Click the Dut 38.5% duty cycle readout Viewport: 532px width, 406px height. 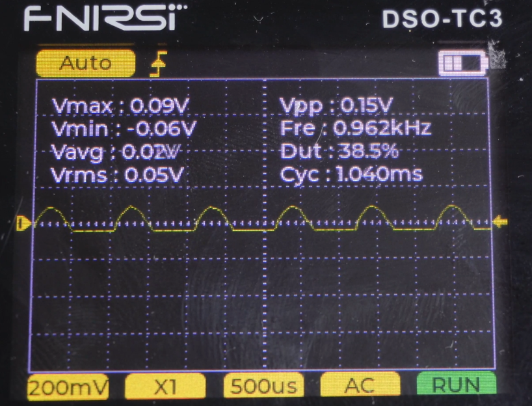tap(339, 151)
